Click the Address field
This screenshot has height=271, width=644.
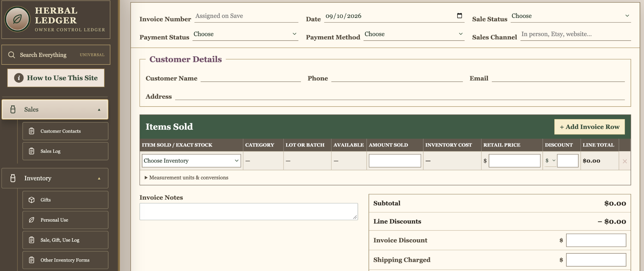point(400,95)
